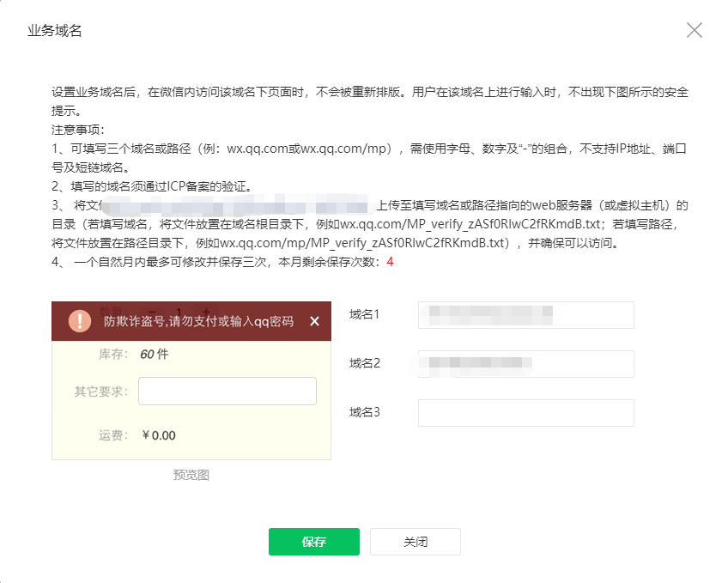This screenshot has height=583, width=728.
Task: Click the empty 域名3 input field
Action: coord(525,413)
